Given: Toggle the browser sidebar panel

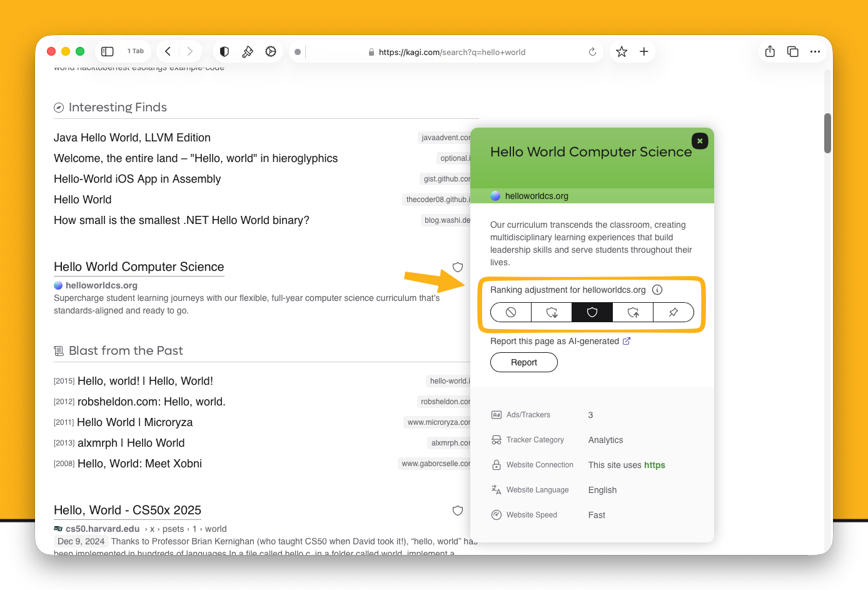Looking at the screenshot, I should coord(108,51).
